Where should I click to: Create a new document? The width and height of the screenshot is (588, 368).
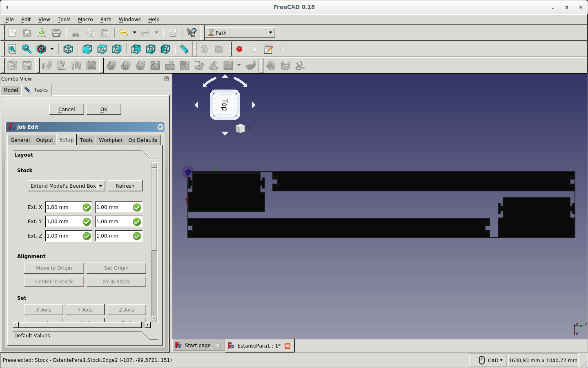12,33
